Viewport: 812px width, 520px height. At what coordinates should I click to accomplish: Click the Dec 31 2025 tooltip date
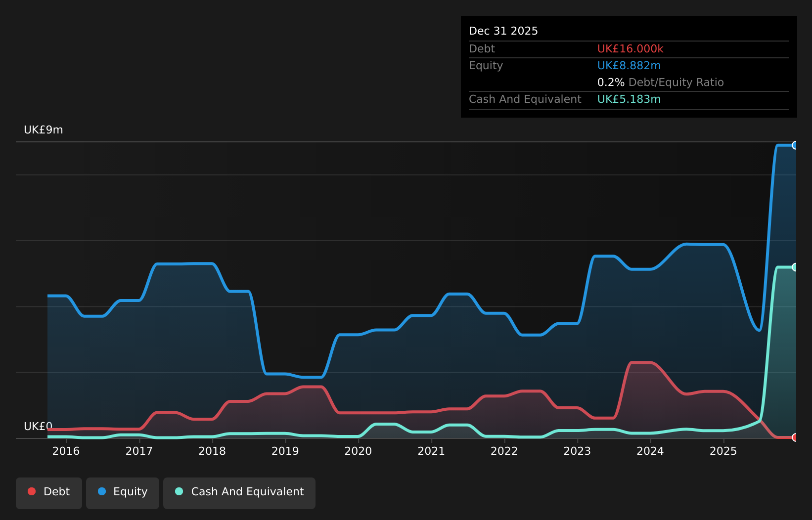(x=503, y=31)
